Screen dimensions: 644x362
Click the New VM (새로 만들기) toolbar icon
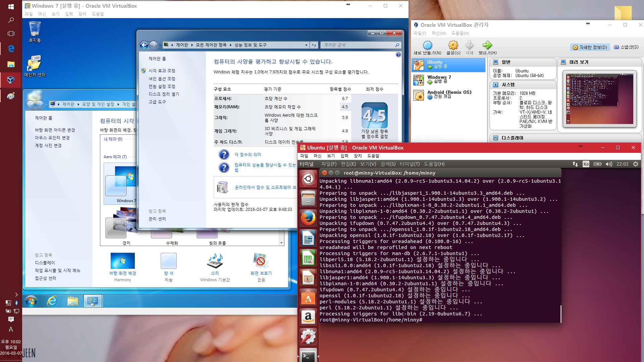click(x=427, y=46)
